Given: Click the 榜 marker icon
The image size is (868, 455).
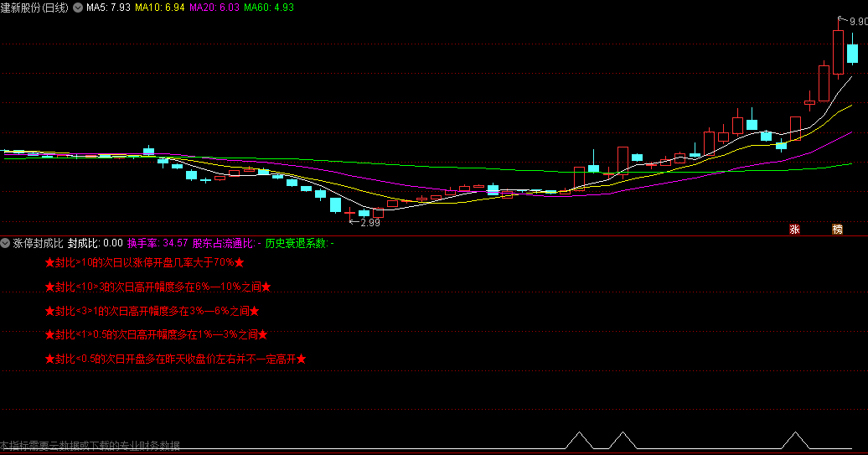Looking at the screenshot, I should [x=838, y=229].
